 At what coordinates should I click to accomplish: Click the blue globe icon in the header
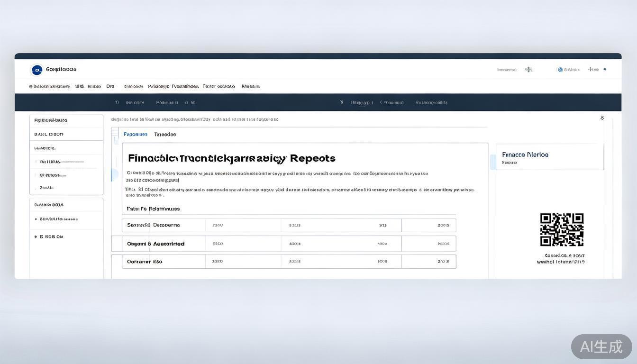[x=560, y=70]
